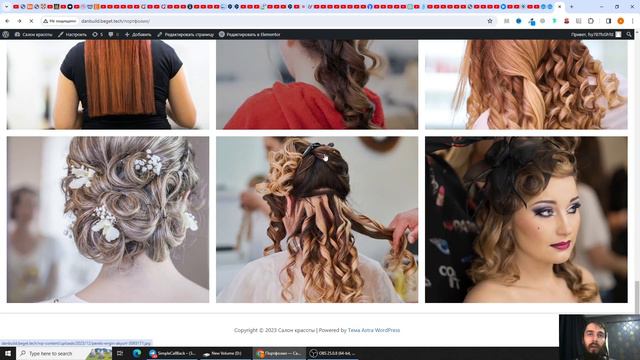Screen dimensions: 640x360
Task: Stop page loading with the X button
Action: click(x=31, y=21)
